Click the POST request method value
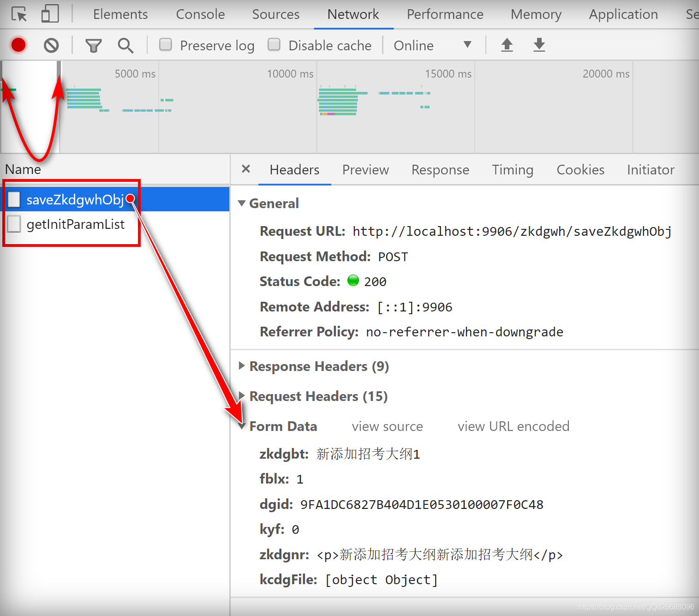The width and height of the screenshot is (699, 616). (x=393, y=257)
